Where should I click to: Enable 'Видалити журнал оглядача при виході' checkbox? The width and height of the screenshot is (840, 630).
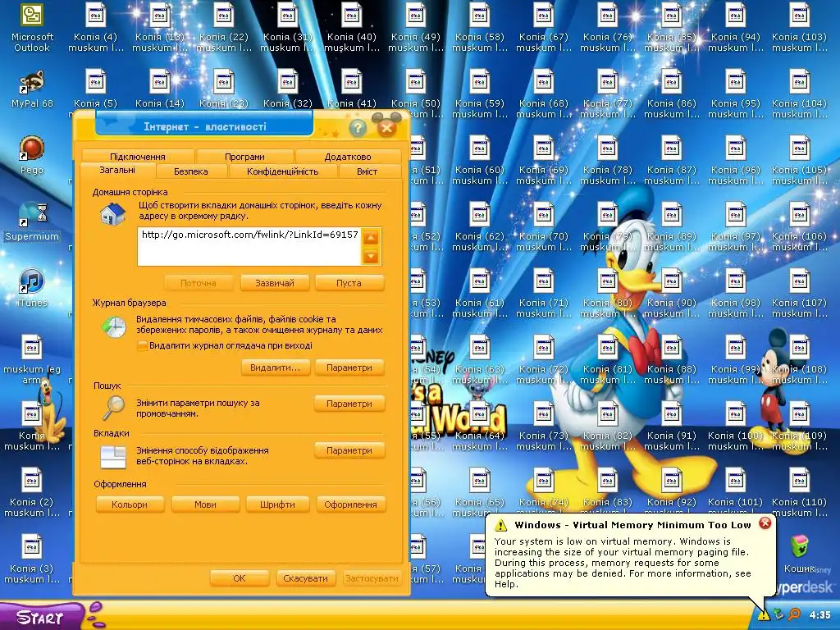point(143,346)
